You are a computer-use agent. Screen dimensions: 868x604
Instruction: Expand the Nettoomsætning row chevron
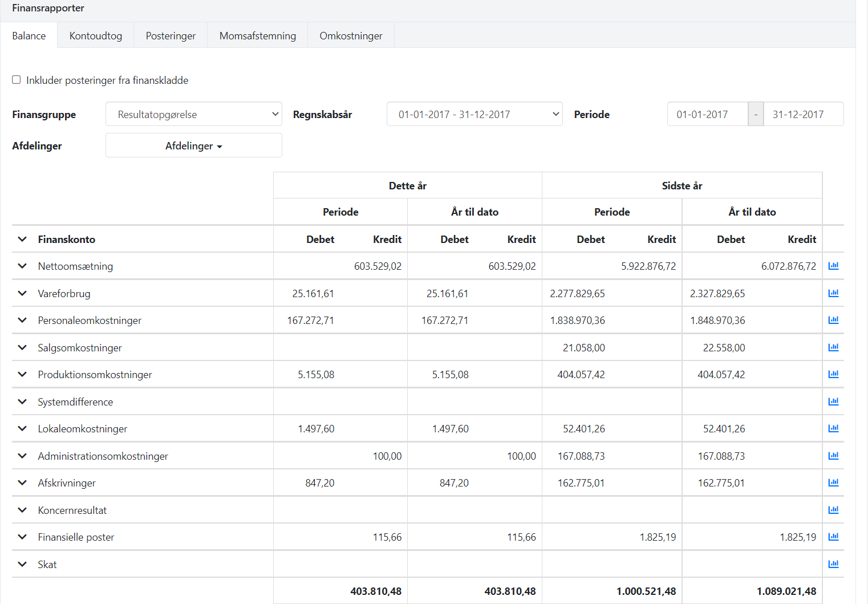pos(22,266)
